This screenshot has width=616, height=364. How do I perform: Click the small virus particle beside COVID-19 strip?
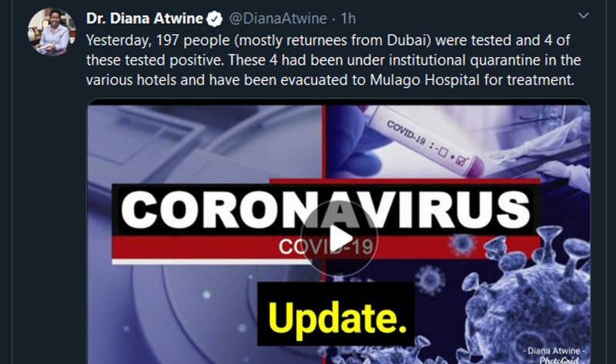pos(463,244)
